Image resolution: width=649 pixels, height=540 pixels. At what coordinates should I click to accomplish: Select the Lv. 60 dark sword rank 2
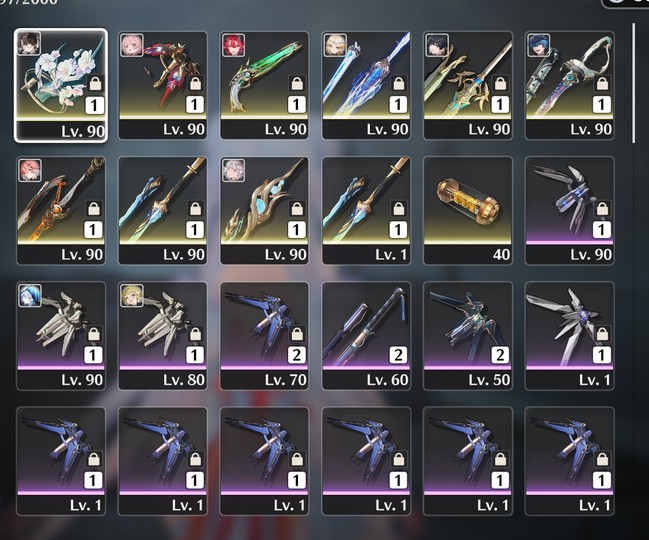pos(366,336)
